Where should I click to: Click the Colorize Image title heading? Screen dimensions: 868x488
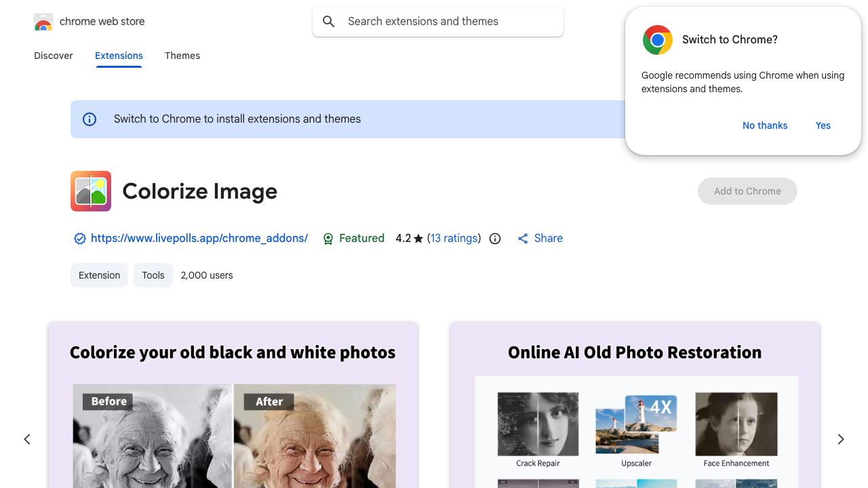pos(200,192)
